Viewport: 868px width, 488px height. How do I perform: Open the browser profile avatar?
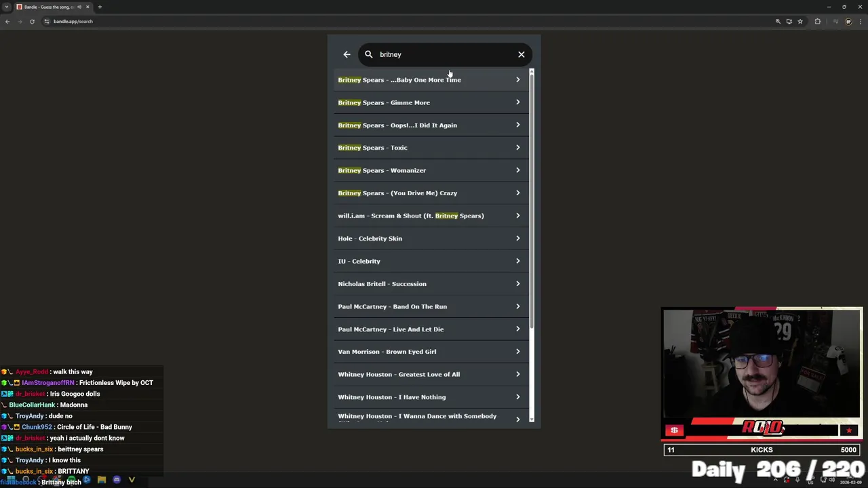[848, 21]
